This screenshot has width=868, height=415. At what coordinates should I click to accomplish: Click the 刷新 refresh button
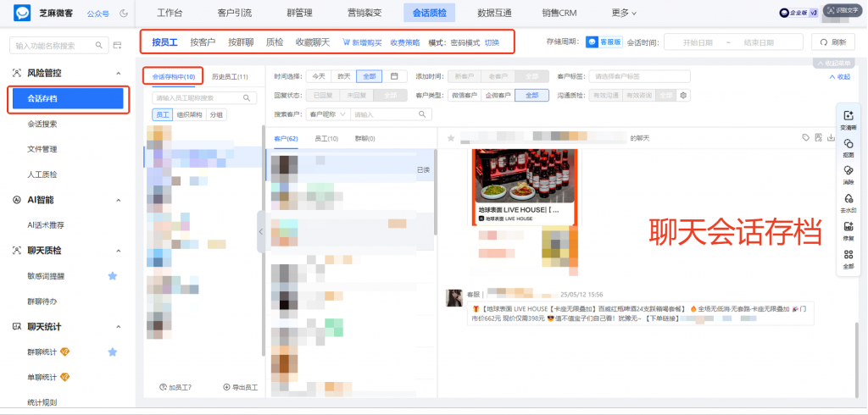pos(832,41)
